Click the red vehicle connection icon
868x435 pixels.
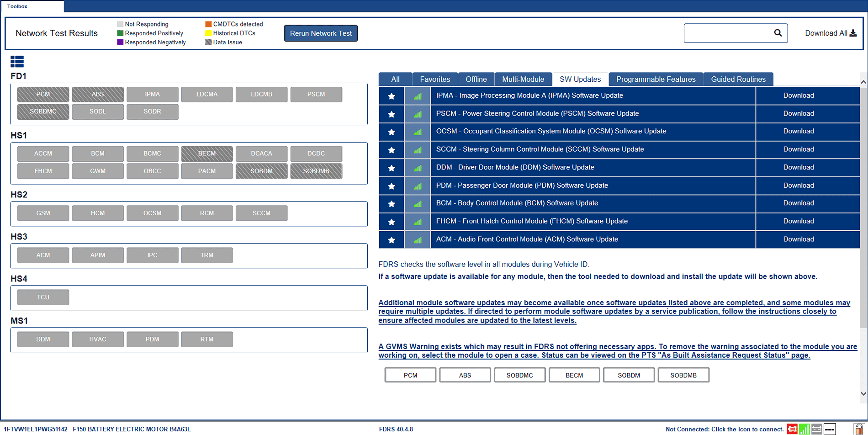coord(793,429)
